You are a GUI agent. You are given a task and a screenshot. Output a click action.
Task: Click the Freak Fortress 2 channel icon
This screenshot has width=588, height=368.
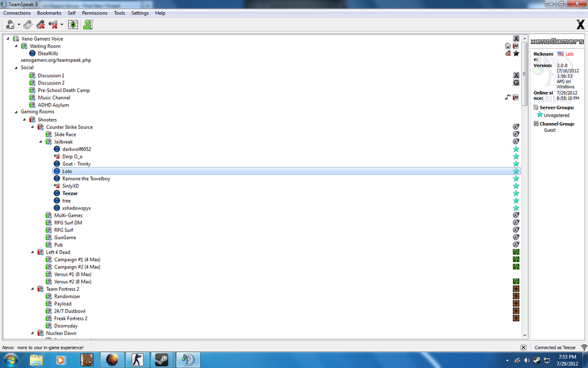coord(48,319)
